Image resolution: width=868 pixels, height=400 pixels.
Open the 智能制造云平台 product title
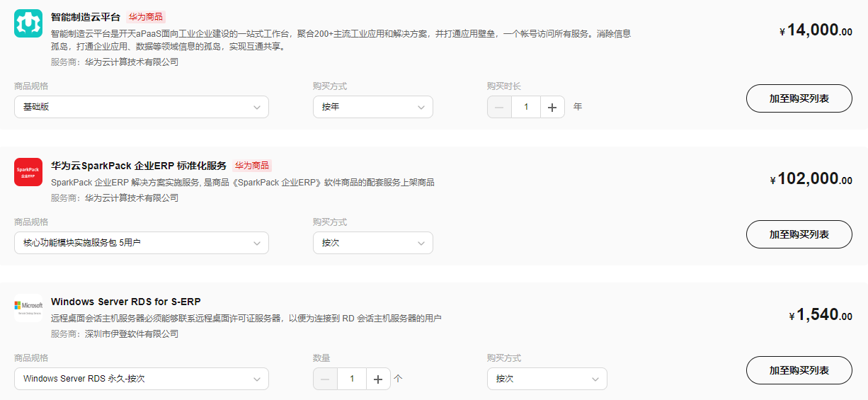pos(86,17)
